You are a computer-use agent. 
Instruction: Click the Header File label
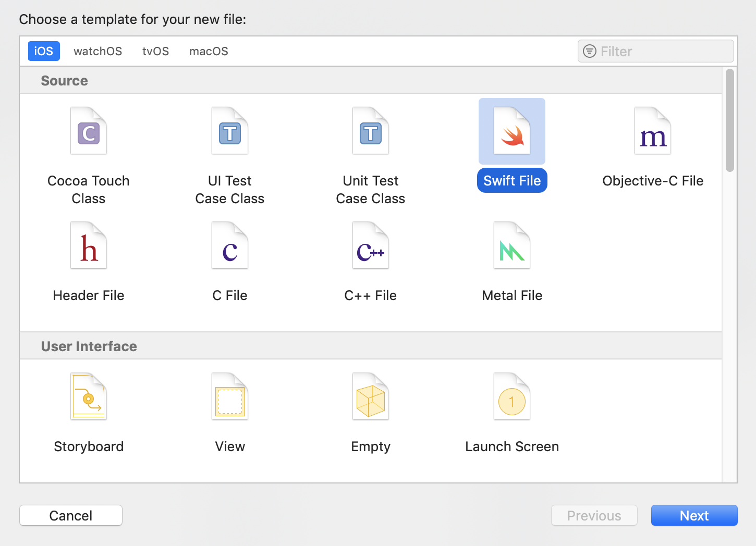point(89,295)
